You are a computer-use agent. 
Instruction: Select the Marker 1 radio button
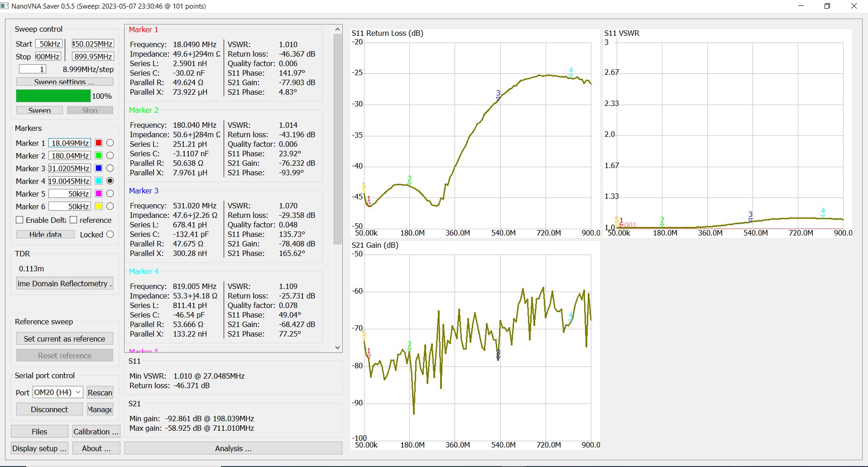point(110,143)
